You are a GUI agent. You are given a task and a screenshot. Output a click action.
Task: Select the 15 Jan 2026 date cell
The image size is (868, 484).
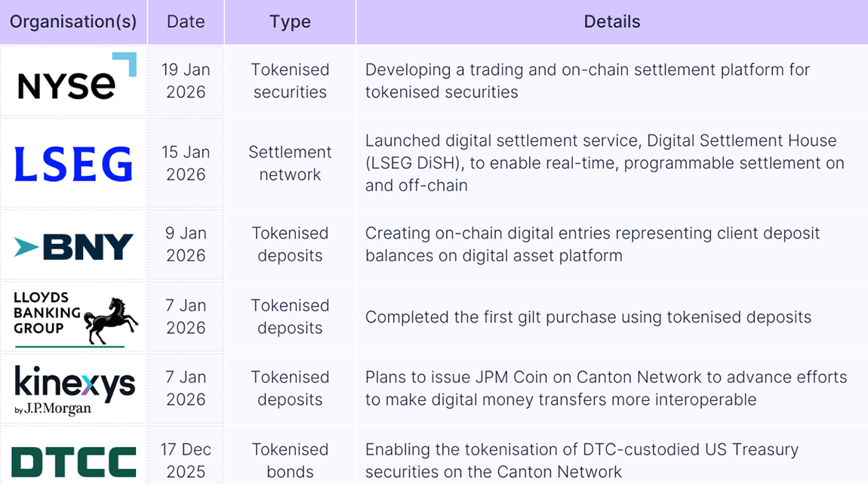click(186, 163)
